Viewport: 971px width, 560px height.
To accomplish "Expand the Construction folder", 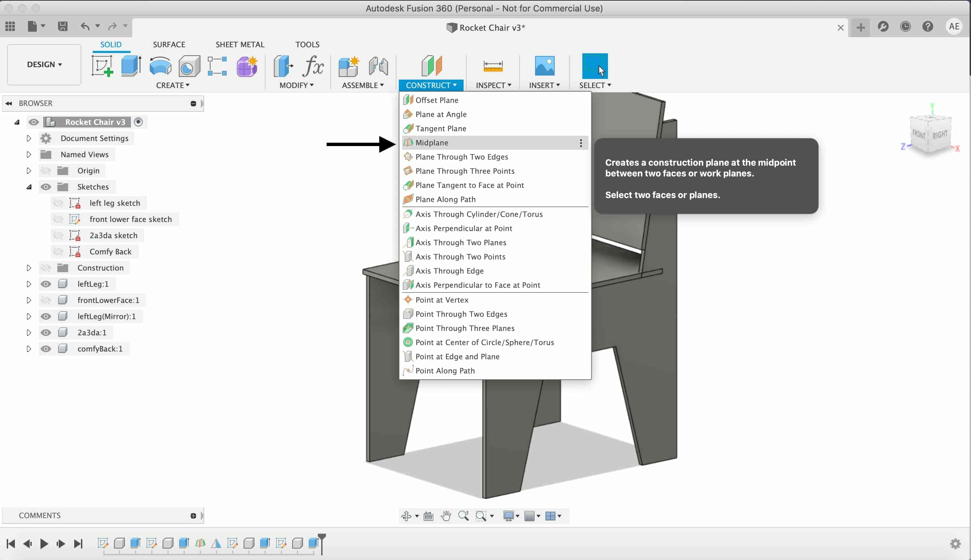I will (x=28, y=268).
